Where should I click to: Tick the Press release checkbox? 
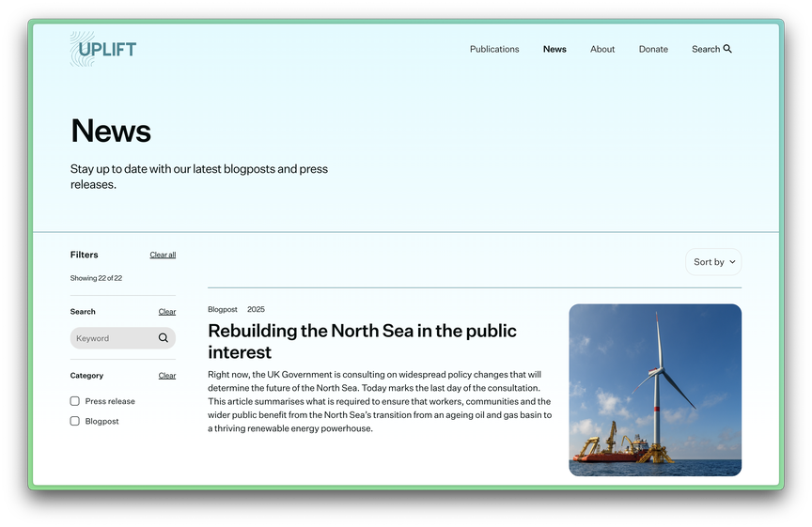pos(75,401)
